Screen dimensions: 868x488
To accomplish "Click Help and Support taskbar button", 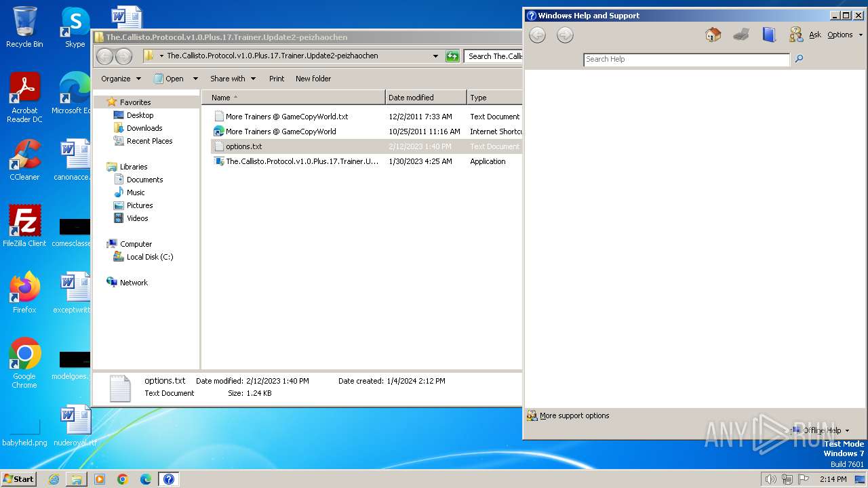I will click(169, 479).
